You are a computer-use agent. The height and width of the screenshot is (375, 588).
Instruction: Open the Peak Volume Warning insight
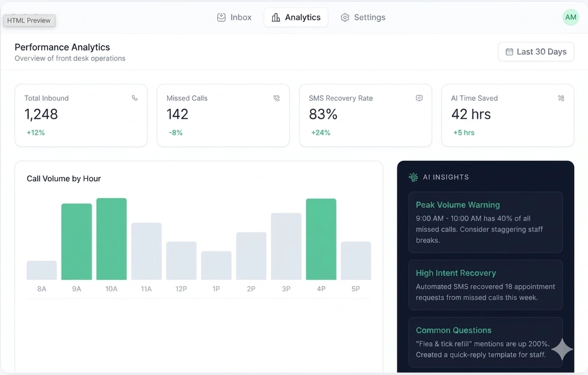(486, 222)
